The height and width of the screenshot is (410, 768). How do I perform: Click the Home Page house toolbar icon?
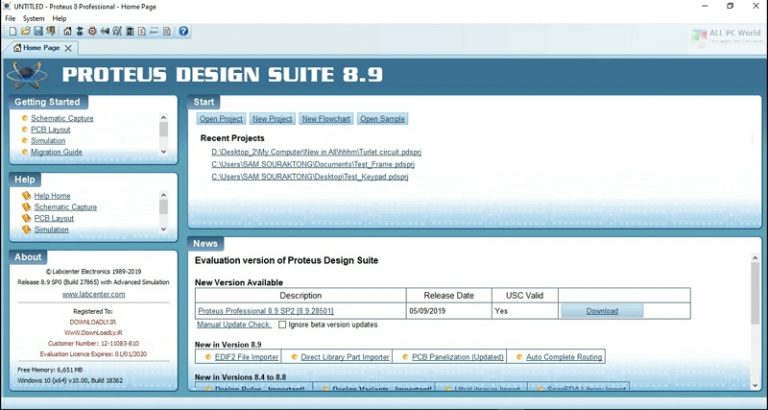[68, 31]
